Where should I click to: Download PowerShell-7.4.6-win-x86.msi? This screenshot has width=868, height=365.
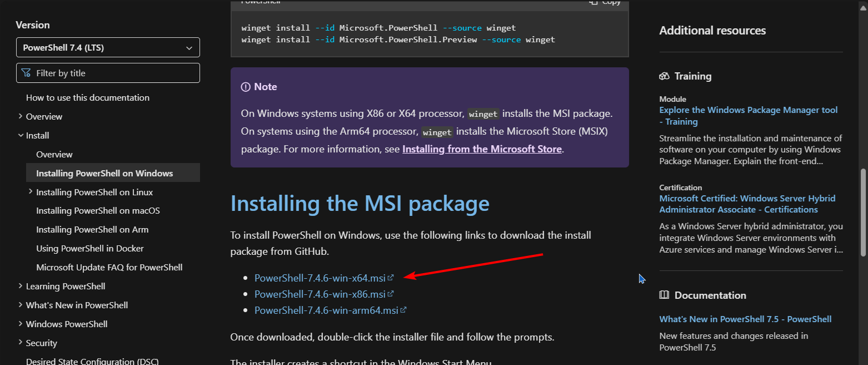point(320,294)
